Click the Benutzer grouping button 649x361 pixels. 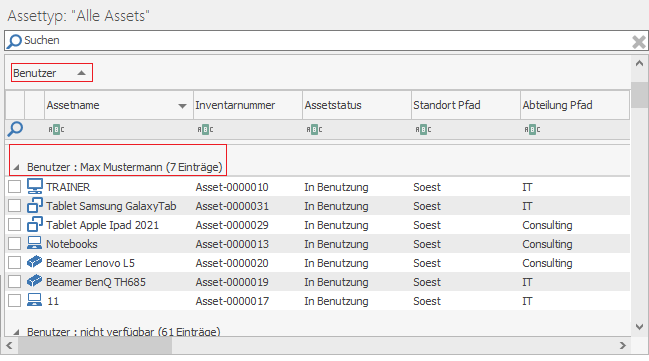pos(52,73)
